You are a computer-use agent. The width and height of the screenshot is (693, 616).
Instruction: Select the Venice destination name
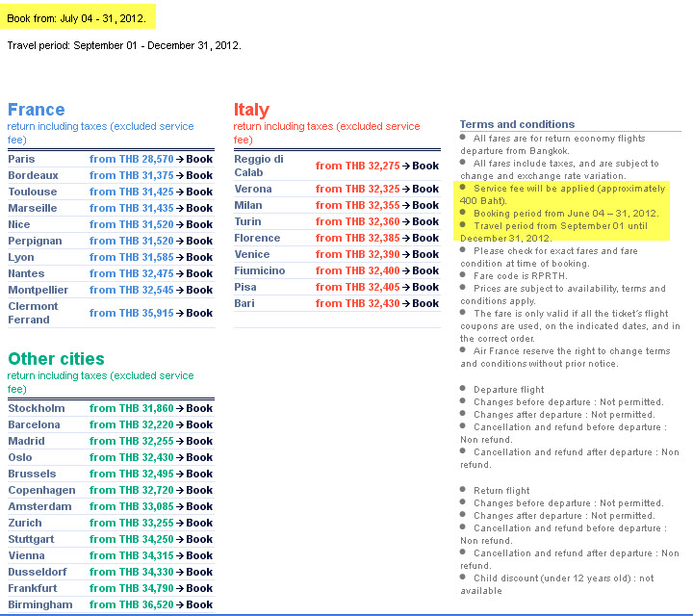(252, 254)
